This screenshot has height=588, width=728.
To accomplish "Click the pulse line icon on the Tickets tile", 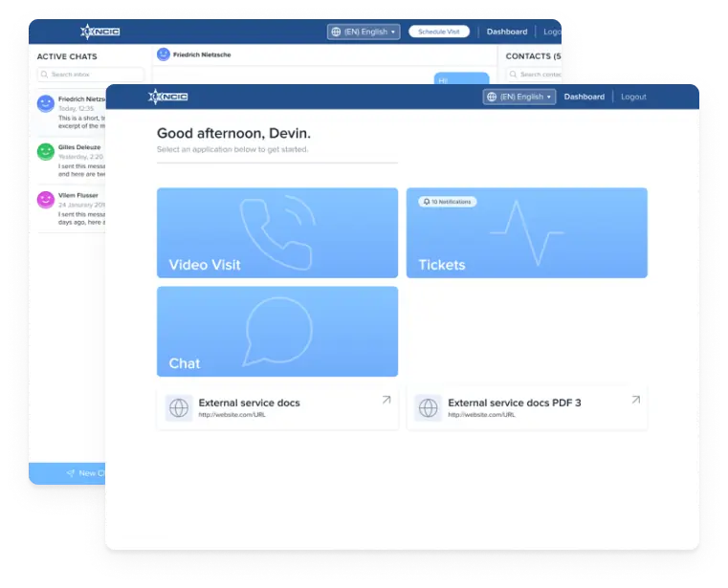I will pyautogui.click(x=527, y=233).
